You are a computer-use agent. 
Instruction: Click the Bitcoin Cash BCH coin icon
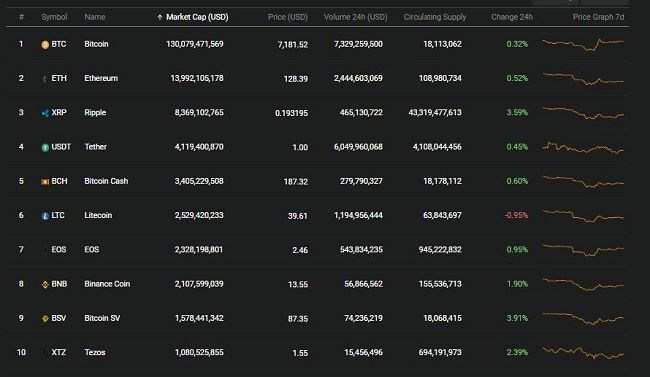(45, 182)
